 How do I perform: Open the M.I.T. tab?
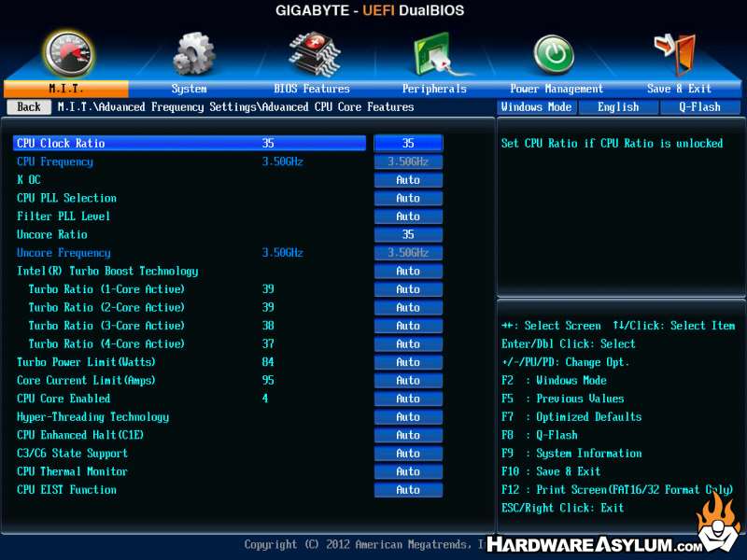click(65, 89)
